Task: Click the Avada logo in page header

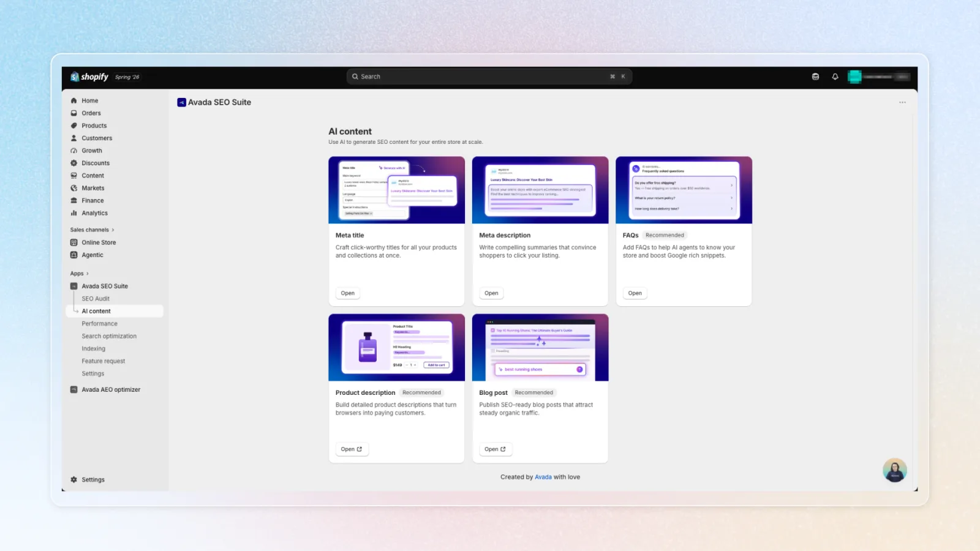Action: click(181, 102)
